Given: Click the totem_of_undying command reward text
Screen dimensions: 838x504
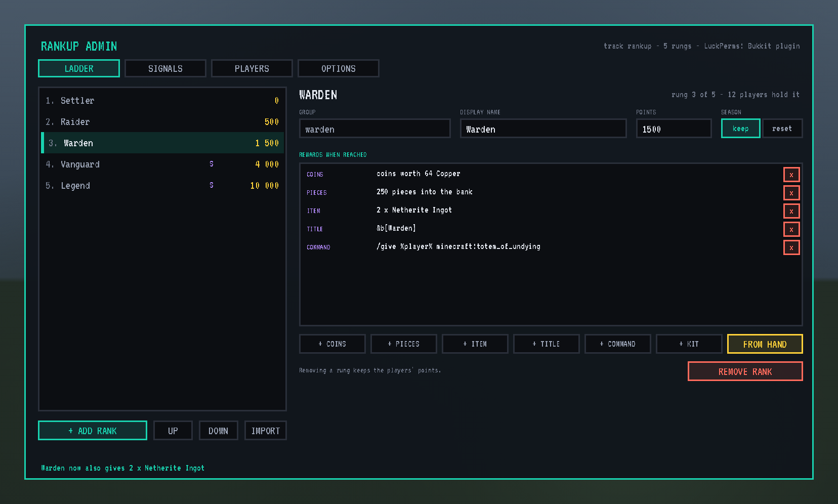Looking at the screenshot, I should (x=458, y=246).
